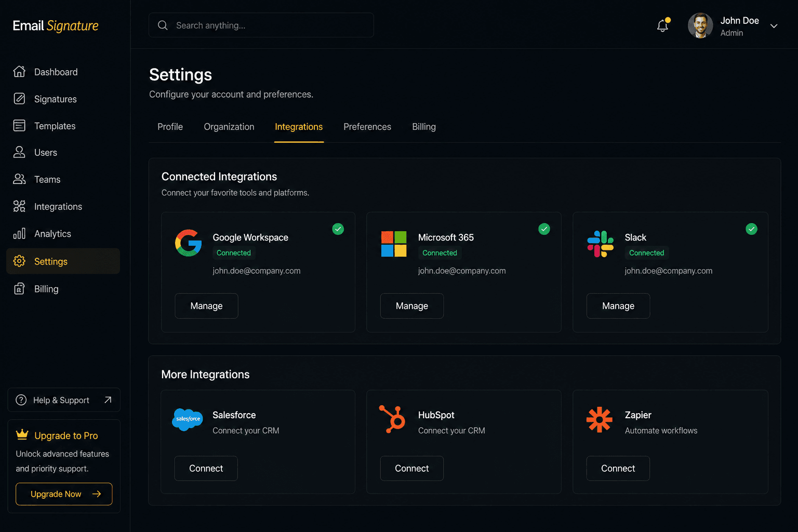Screen dimensions: 798x532
Task: Click the Dashboard home icon
Action: click(x=19, y=72)
